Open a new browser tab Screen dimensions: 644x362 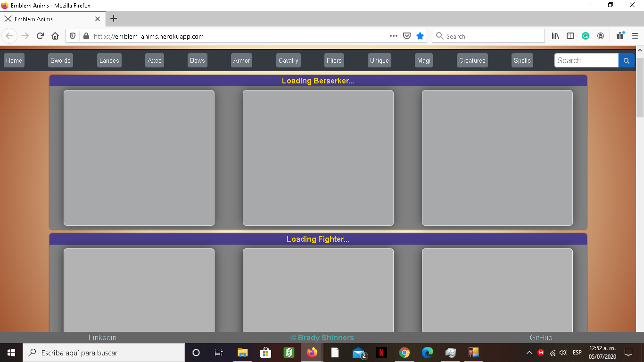(x=114, y=19)
